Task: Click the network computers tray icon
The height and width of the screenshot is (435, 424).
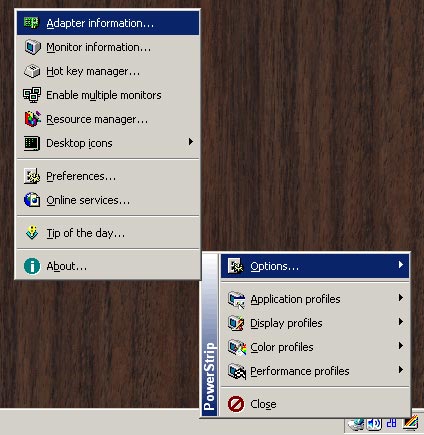Action: click(x=356, y=424)
